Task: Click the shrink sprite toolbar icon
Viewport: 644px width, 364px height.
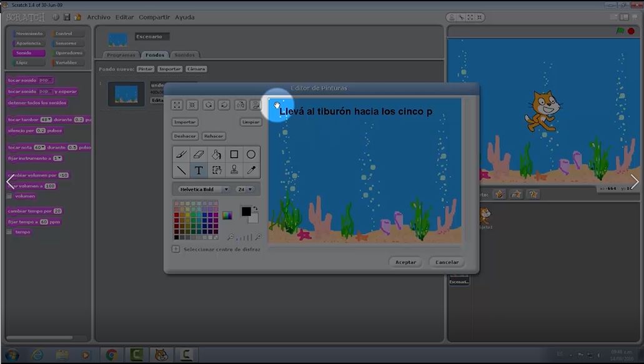Action: (x=479, y=17)
